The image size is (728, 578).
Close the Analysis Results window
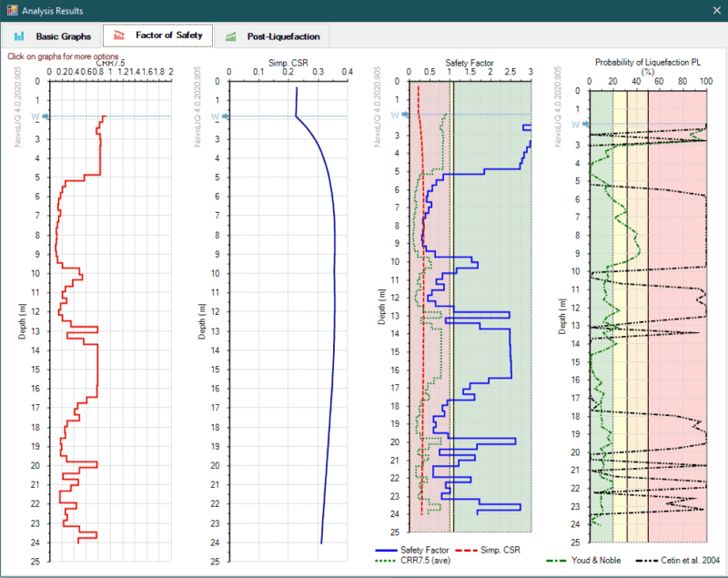click(716, 10)
